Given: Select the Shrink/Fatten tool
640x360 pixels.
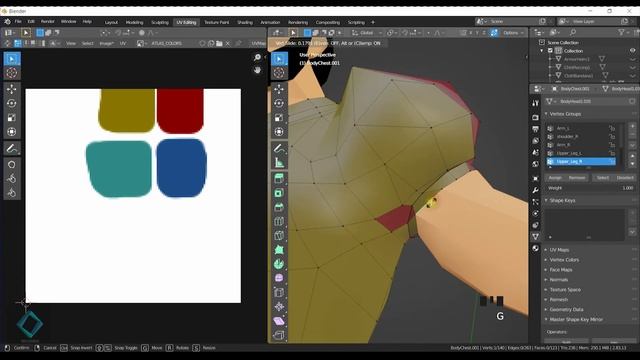Looking at the screenshot, I should point(279,307).
